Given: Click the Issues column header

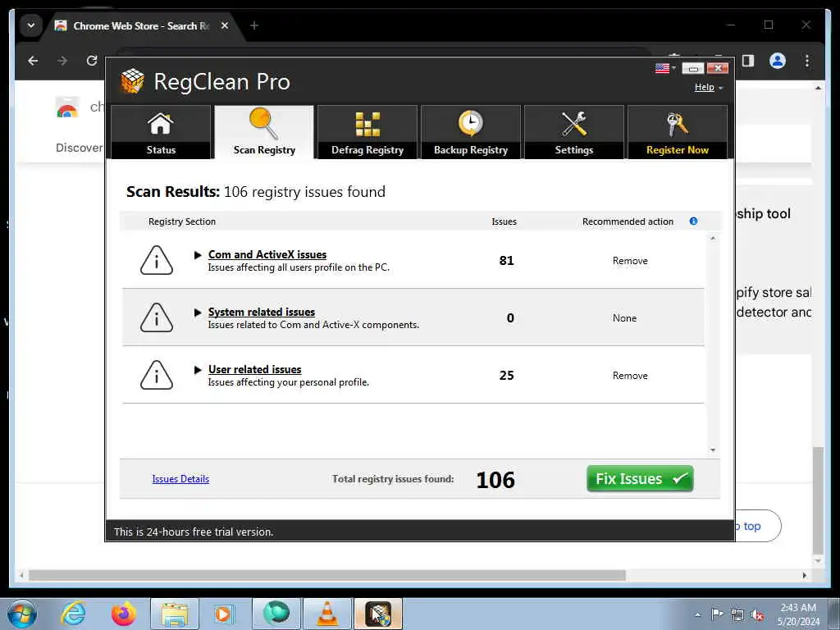Looking at the screenshot, I should click(504, 221).
